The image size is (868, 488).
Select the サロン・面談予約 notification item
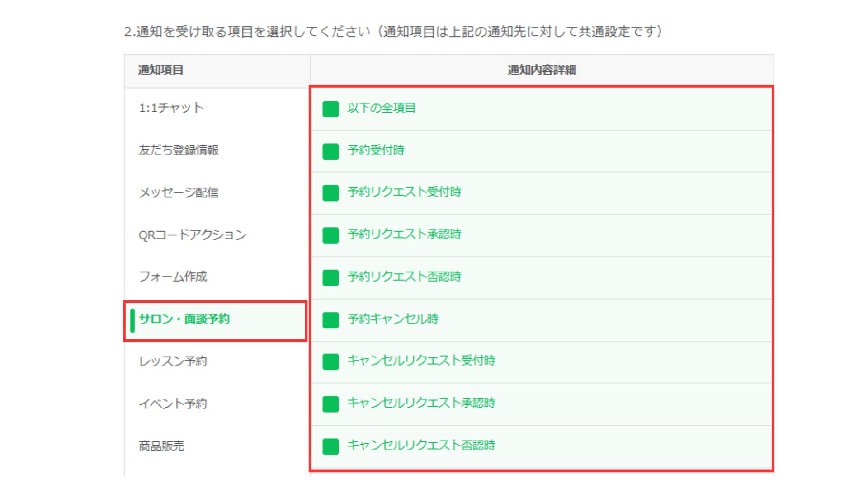[x=184, y=319]
